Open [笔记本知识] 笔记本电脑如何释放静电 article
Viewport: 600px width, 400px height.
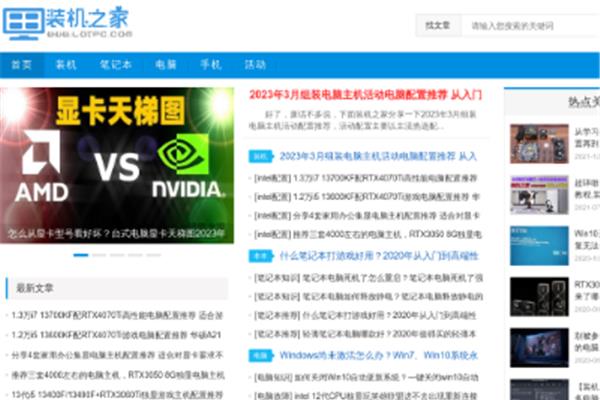368,297
